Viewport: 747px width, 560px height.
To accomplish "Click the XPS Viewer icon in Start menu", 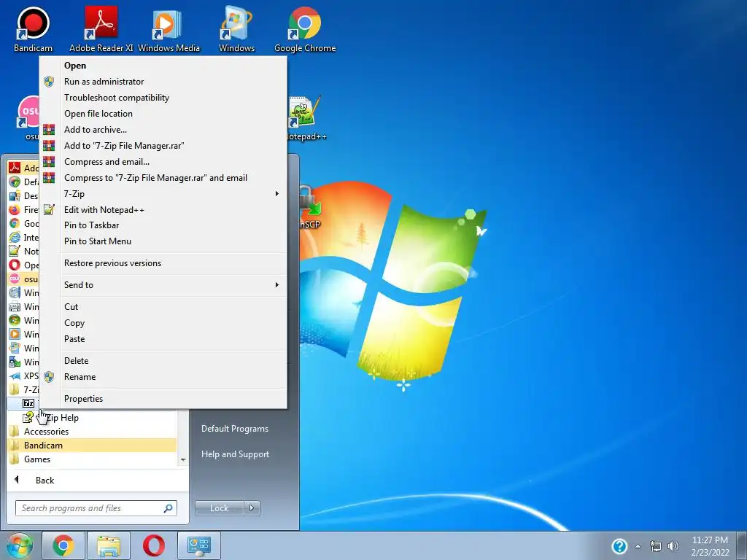I will click(15, 376).
